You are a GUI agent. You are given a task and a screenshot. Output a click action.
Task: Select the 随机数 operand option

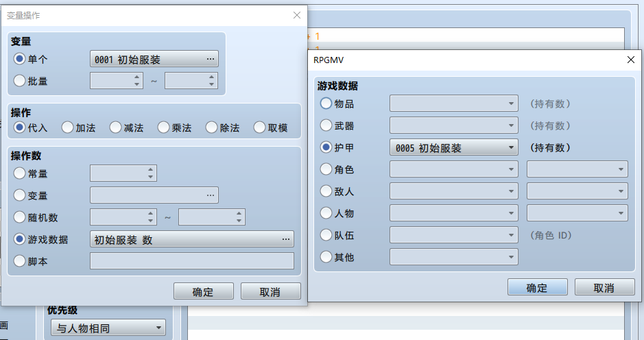point(19,217)
